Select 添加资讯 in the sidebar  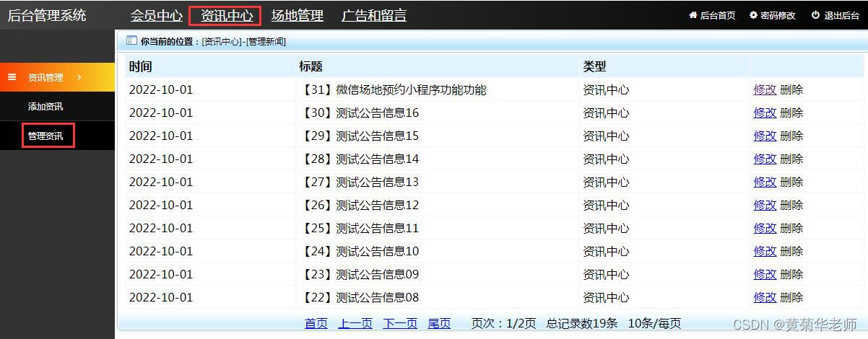point(45,107)
